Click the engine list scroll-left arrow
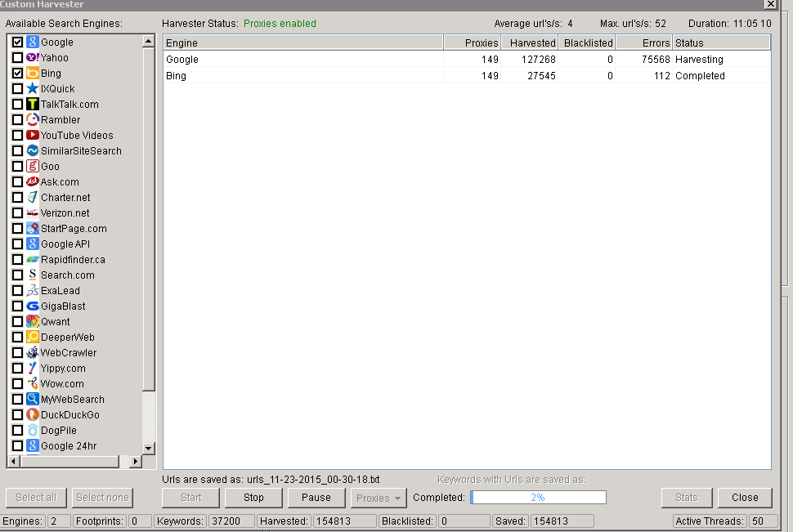Screen dimensions: 793x532 14,461
